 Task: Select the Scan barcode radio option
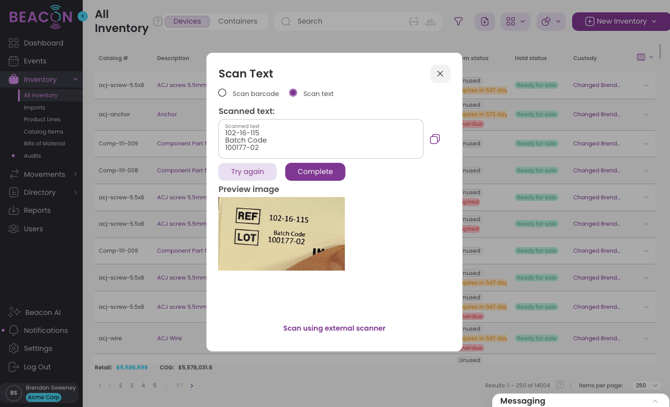[222, 93]
